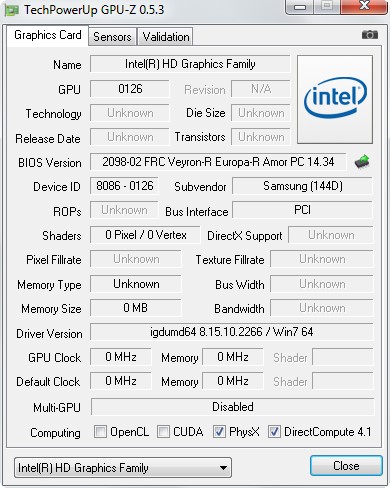
Task: Take a screenshot with the camera icon
Action: pos(370,35)
